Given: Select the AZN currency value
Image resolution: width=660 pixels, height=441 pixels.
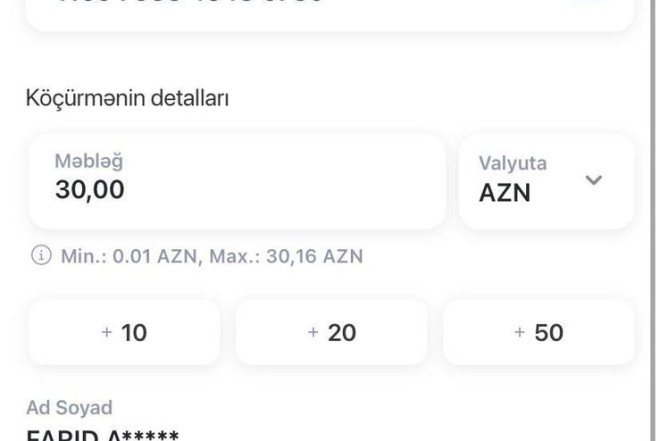Looking at the screenshot, I should tap(505, 193).
